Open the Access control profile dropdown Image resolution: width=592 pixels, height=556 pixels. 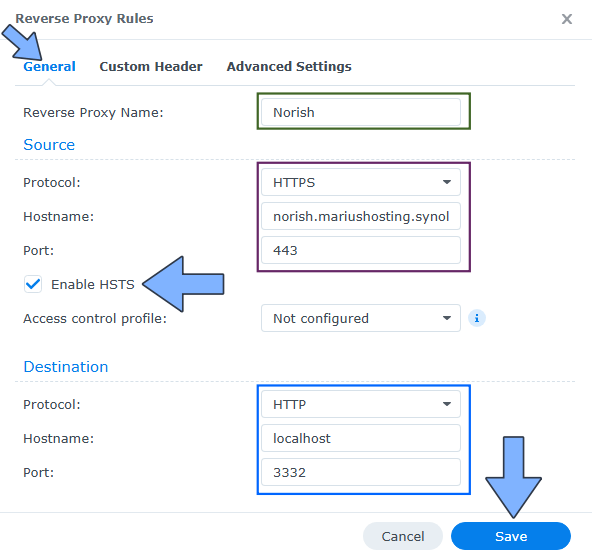[x=361, y=318]
